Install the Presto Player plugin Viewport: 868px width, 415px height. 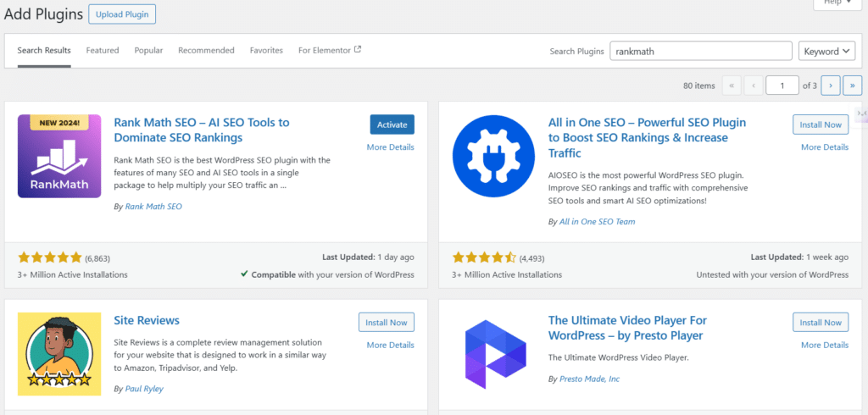(x=821, y=322)
